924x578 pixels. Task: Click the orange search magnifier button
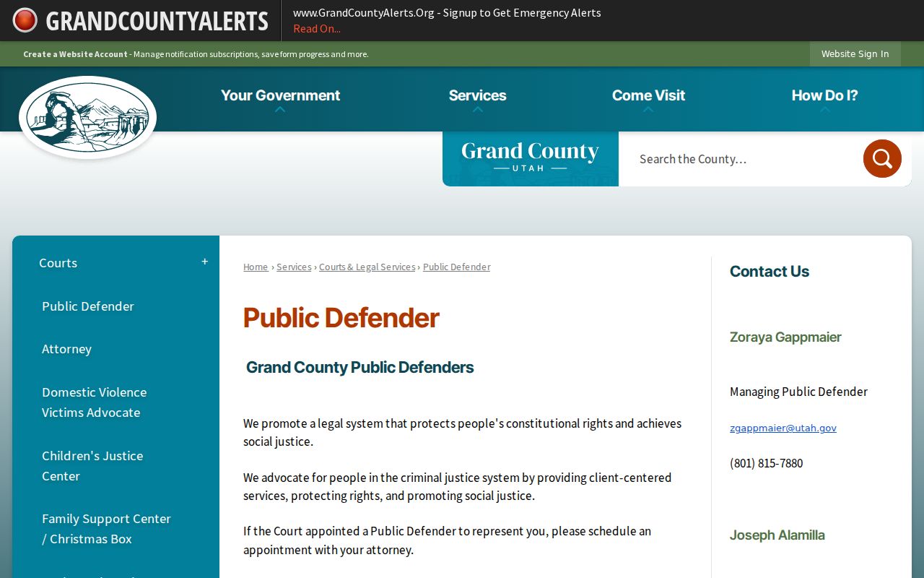click(882, 158)
